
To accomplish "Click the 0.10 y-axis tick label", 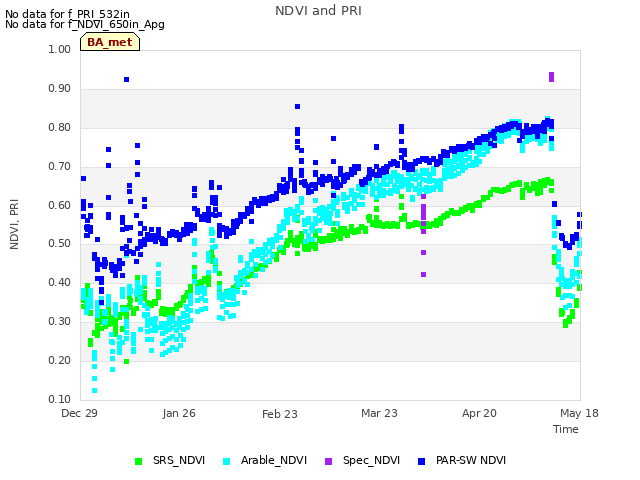I will [60, 399].
